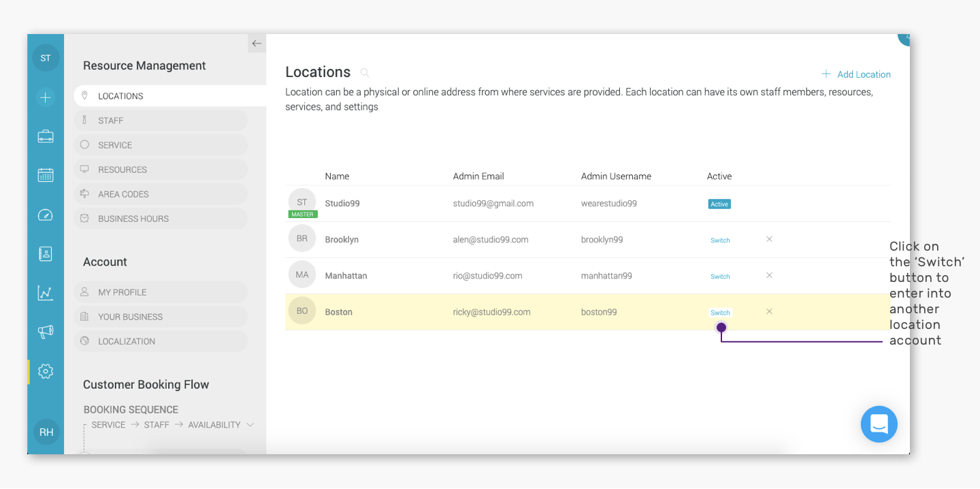
Task: Click the Active badge for Studio99
Action: [x=719, y=204]
